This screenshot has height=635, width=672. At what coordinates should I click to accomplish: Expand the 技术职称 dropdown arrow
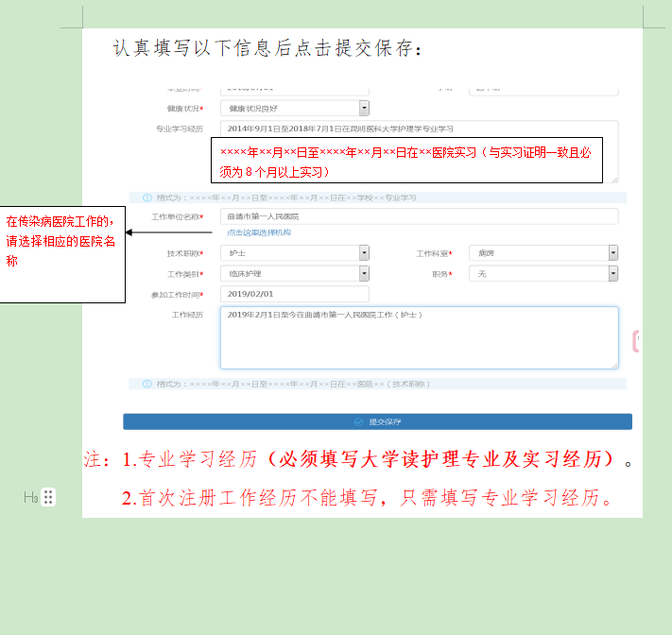point(364,253)
